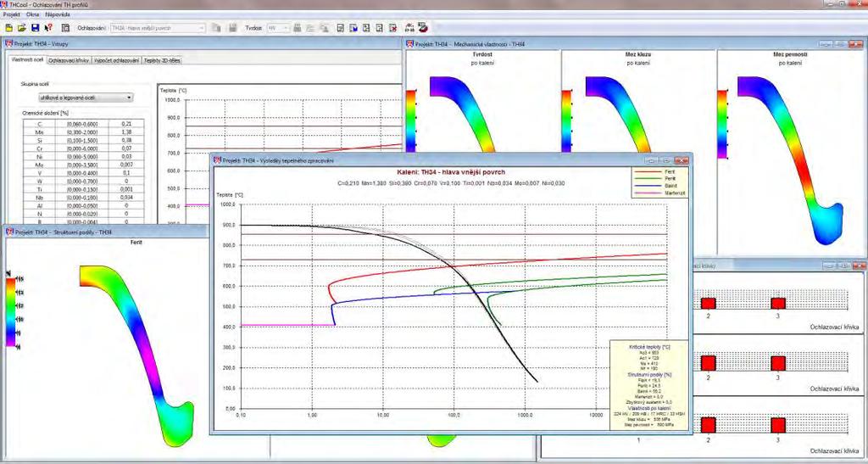This screenshot has height=464, width=868.
Task: Click the THCool application icon in title bar
Action: pos(4,4)
